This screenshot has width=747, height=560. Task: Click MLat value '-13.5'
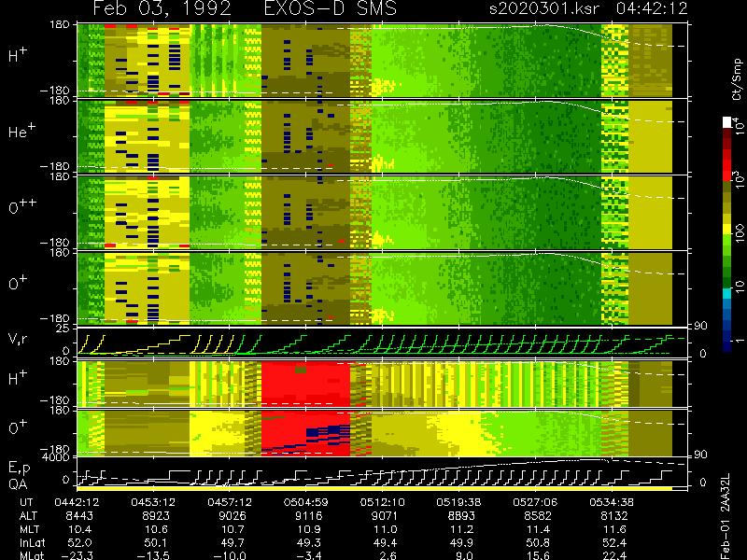point(153,555)
